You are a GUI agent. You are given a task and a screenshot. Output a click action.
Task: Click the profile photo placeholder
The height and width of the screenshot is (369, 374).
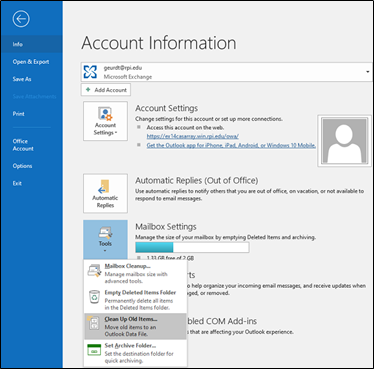345,141
